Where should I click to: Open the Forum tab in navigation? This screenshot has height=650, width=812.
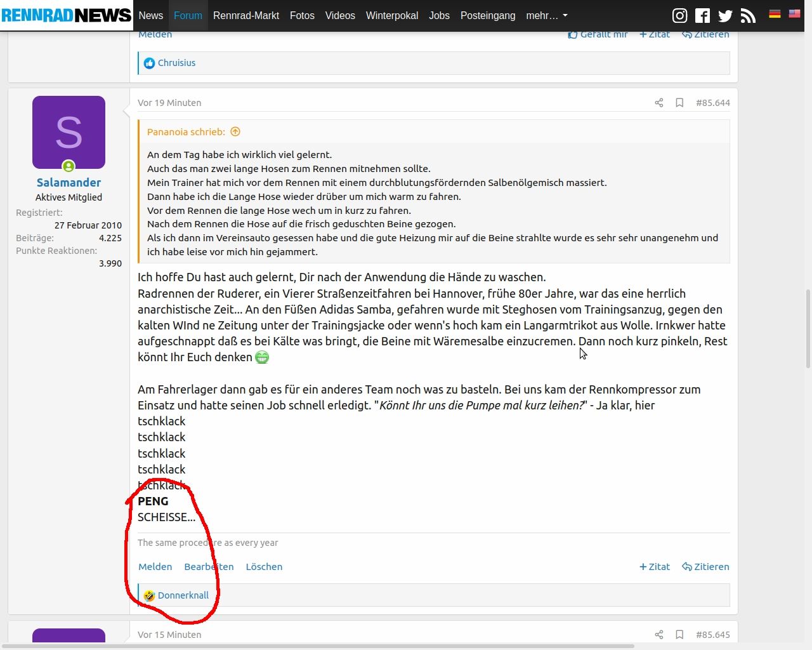pos(188,16)
